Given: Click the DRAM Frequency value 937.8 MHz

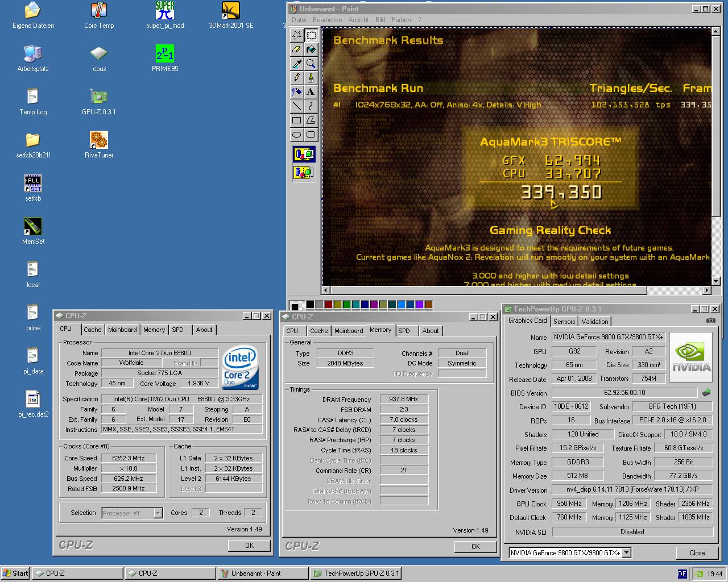Looking at the screenshot, I should 404,400.
